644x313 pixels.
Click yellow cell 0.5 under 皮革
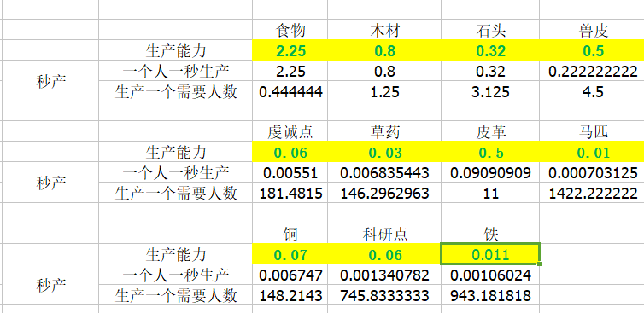click(490, 152)
